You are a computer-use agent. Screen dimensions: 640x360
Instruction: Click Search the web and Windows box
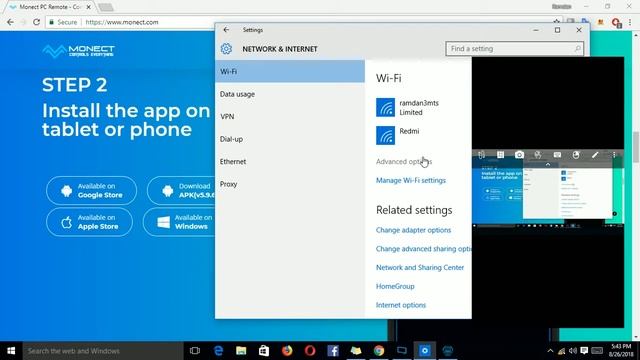pos(103,351)
